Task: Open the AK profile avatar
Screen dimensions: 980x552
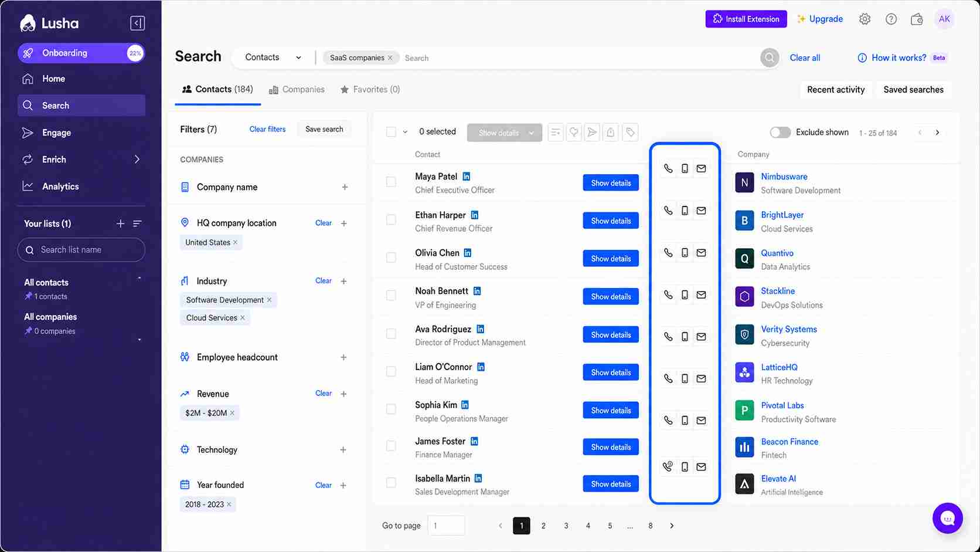Action: coord(944,19)
